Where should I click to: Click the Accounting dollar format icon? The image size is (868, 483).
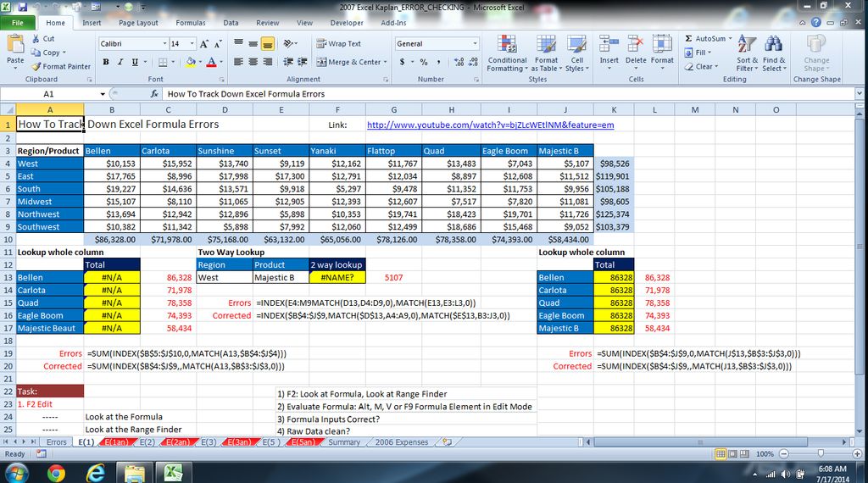coord(402,62)
